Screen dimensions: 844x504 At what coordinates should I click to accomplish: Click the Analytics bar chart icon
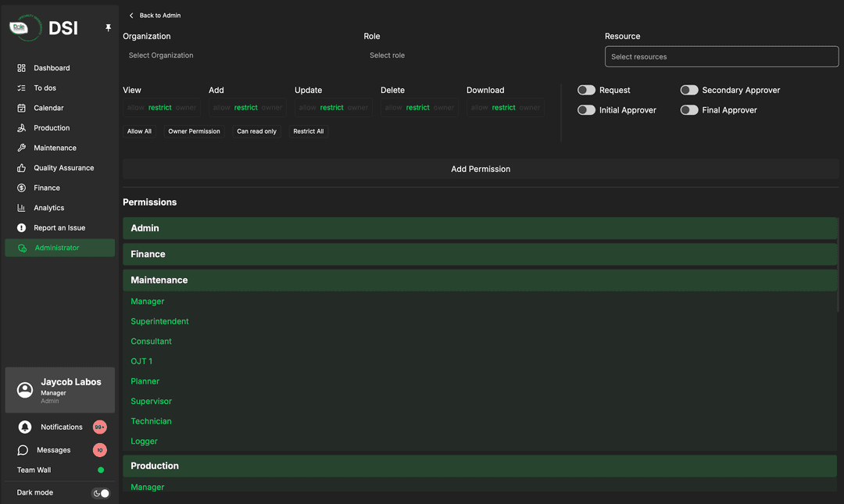point(22,208)
